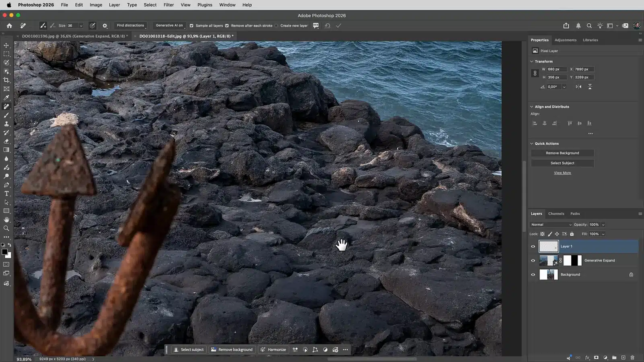The image size is (644, 362).
Task: Switch to the Channels tab
Action: pos(556,214)
